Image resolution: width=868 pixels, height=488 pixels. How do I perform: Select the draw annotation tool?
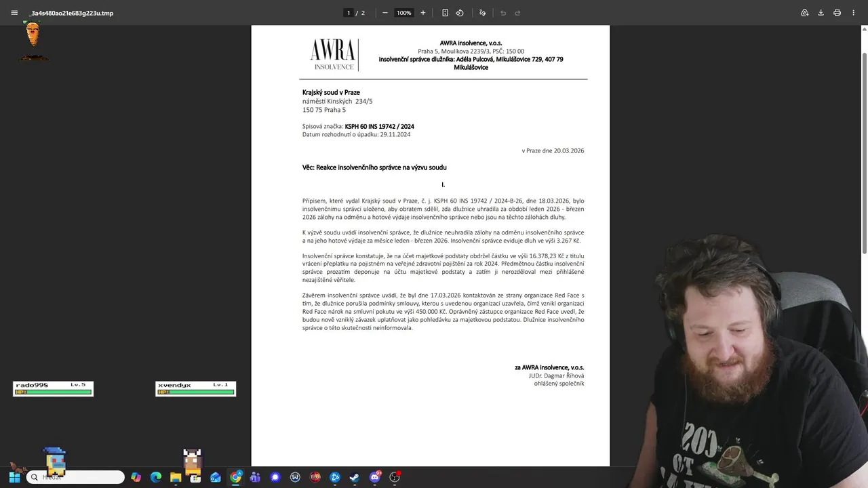click(x=482, y=13)
